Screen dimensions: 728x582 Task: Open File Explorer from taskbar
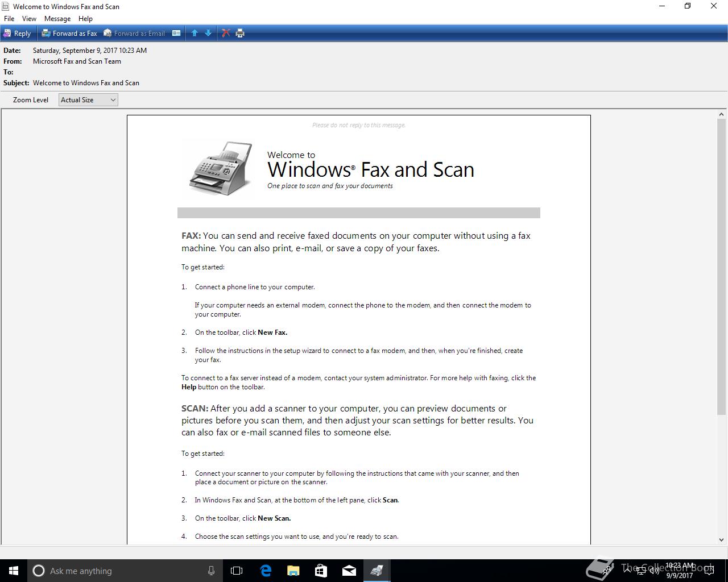pyautogui.click(x=293, y=571)
